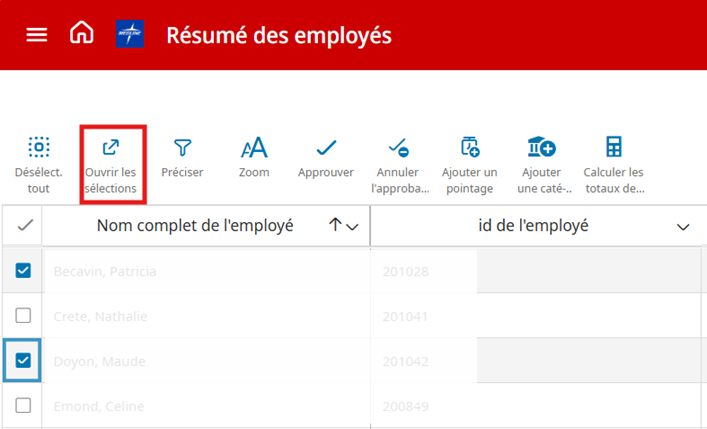Image resolution: width=707 pixels, height=429 pixels.
Task: Go to the home page icon
Action: click(x=81, y=34)
